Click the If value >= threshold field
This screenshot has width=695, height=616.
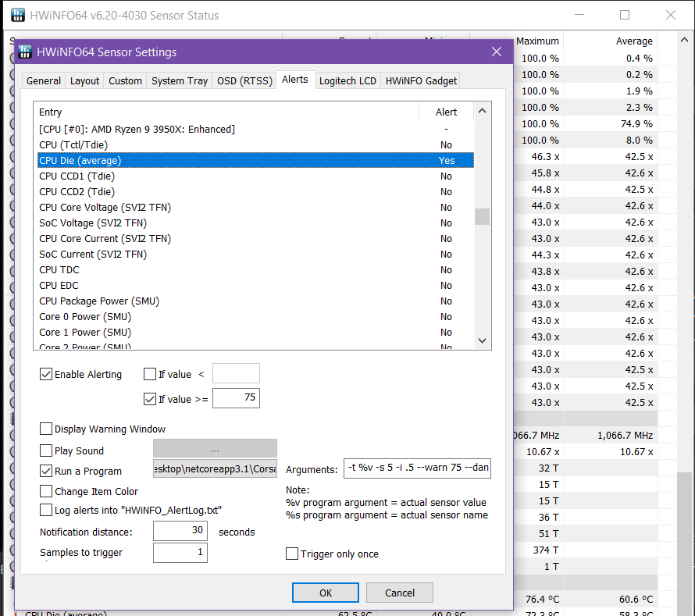coord(237,398)
